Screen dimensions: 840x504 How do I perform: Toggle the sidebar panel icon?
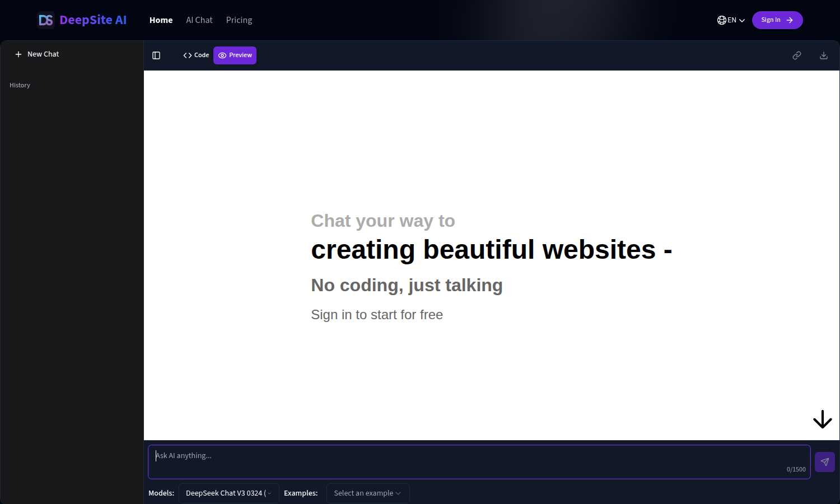point(156,55)
